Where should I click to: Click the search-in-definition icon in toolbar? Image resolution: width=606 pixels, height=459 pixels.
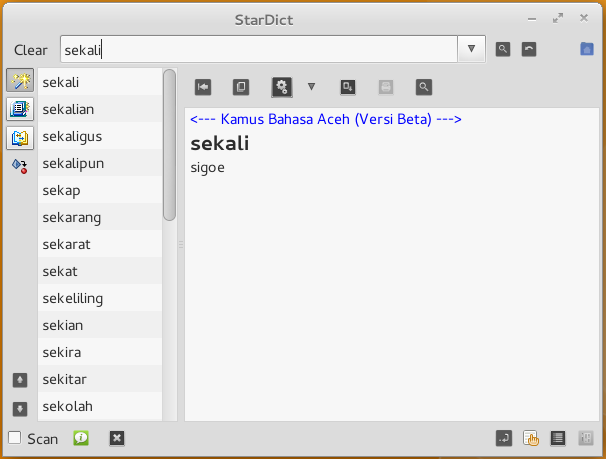[425, 87]
